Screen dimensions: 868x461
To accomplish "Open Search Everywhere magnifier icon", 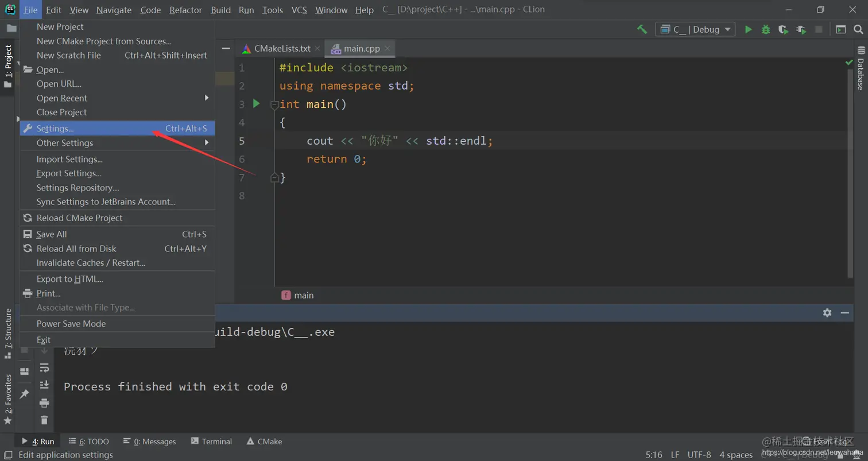I will pos(858,29).
